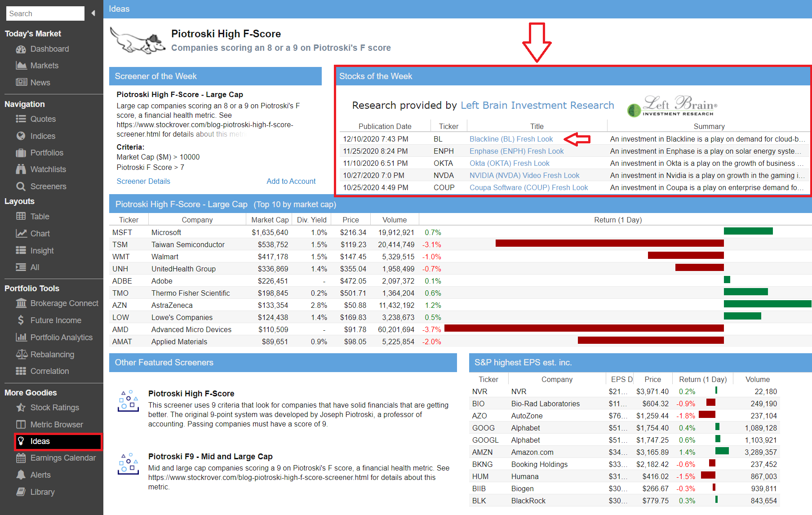The height and width of the screenshot is (515, 812).
Task: Open Rebalancing scales icon
Action: 22,354
